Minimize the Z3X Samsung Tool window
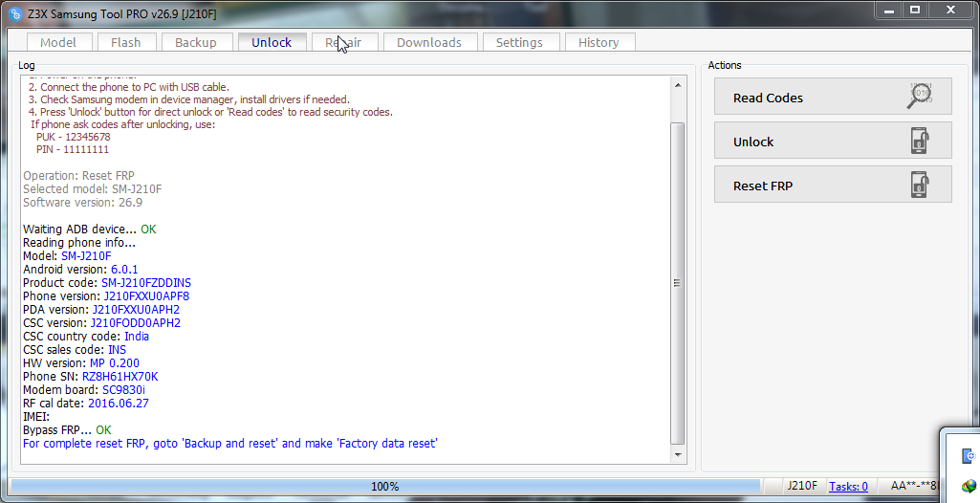The height and width of the screenshot is (503, 980). point(889,10)
